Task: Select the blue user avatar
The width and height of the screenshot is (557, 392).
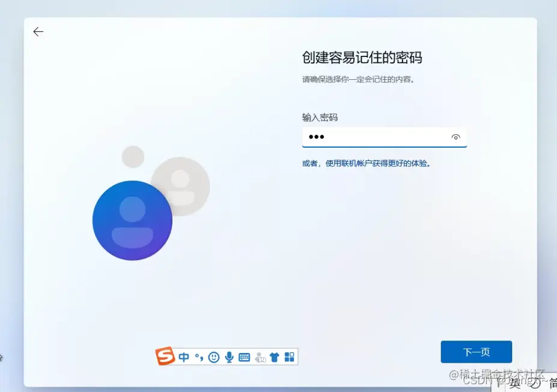Action: 132,220
